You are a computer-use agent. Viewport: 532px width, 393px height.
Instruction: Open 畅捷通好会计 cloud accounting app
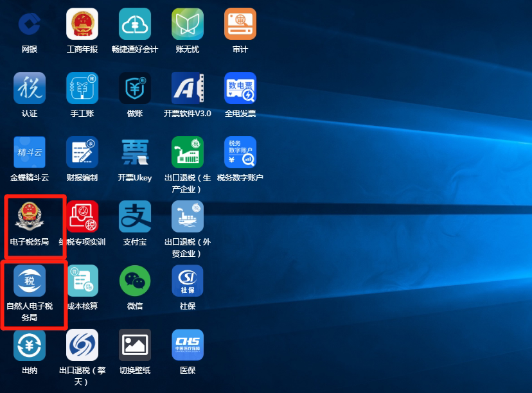pyautogui.click(x=135, y=24)
